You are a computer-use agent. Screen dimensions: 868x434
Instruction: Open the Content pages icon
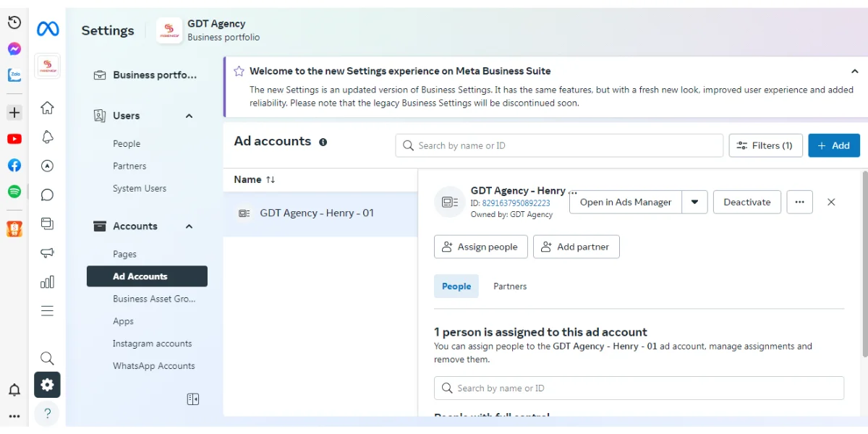pos(47,224)
